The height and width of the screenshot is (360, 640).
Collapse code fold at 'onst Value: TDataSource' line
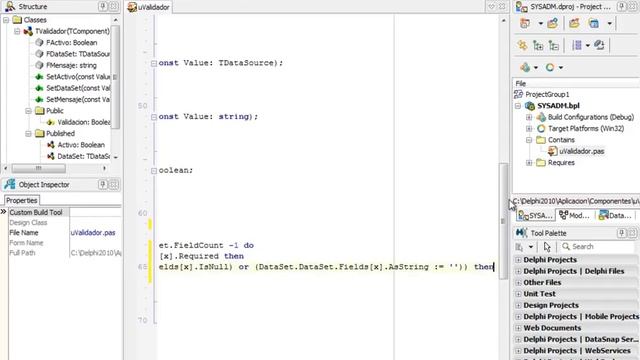[x=154, y=63]
